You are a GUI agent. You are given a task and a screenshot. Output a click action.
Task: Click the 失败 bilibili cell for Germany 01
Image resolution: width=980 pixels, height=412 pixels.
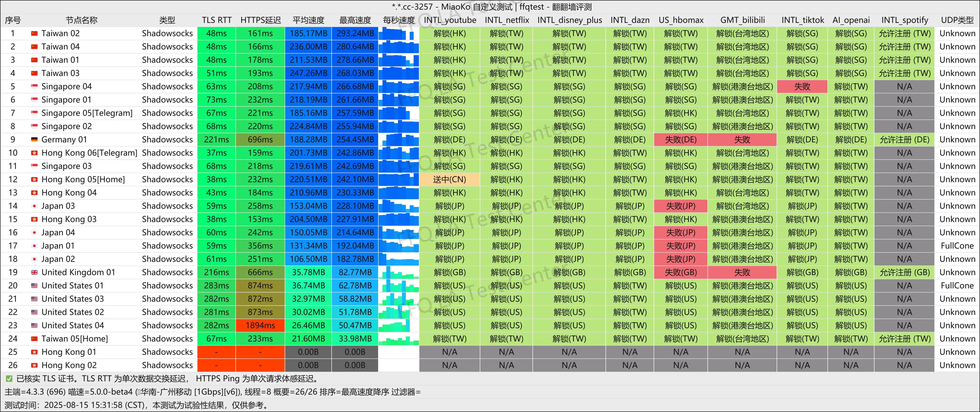click(x=742, y=140)
